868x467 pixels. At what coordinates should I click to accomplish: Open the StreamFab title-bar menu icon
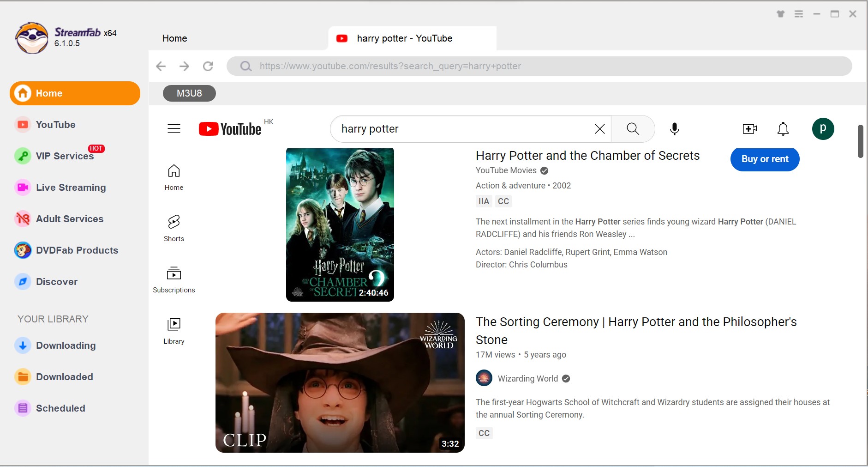799,14
